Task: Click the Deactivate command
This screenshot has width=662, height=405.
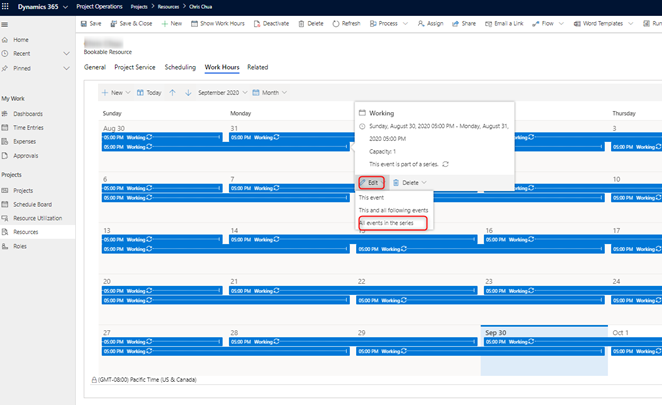Action: [270, 23]
